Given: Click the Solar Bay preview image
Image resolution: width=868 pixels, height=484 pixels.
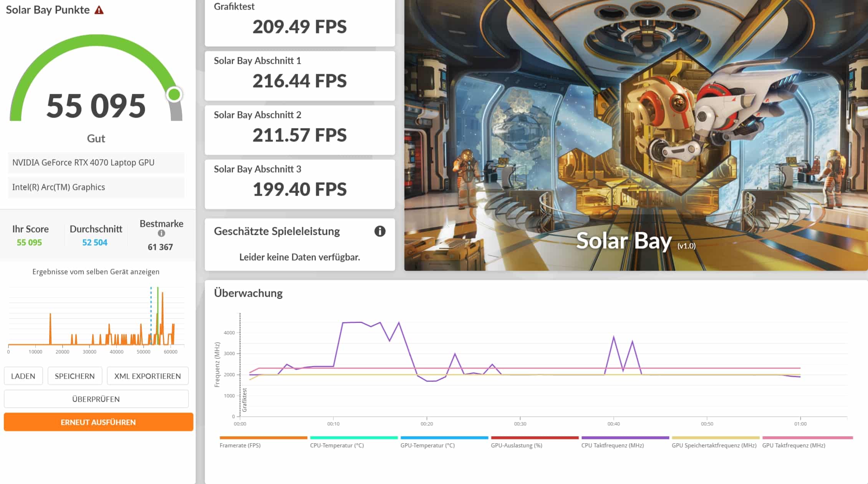Looking at the screenshot, I should (x=636, y=135).
